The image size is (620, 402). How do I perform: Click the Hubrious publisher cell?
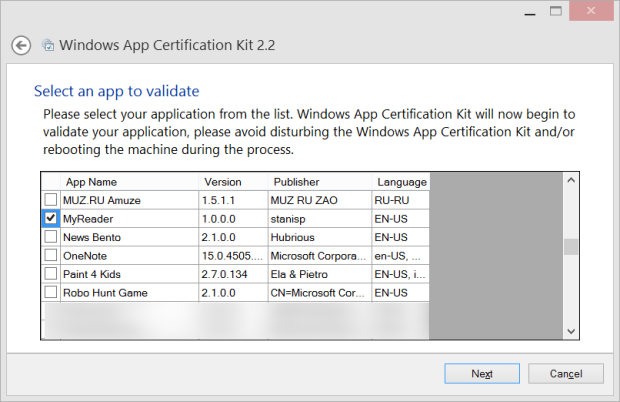(320, 237)
